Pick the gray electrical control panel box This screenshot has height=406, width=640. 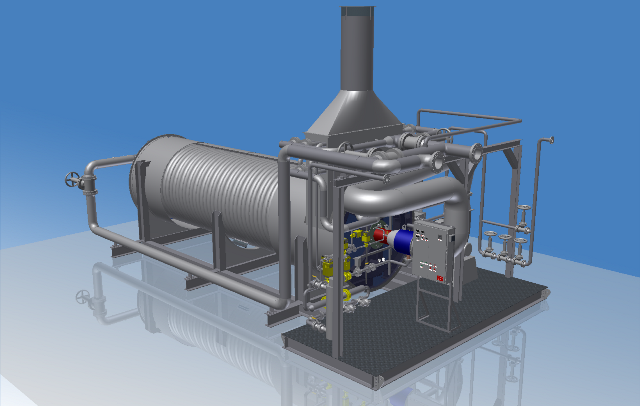pyautogui.click(x=433, y=252)
